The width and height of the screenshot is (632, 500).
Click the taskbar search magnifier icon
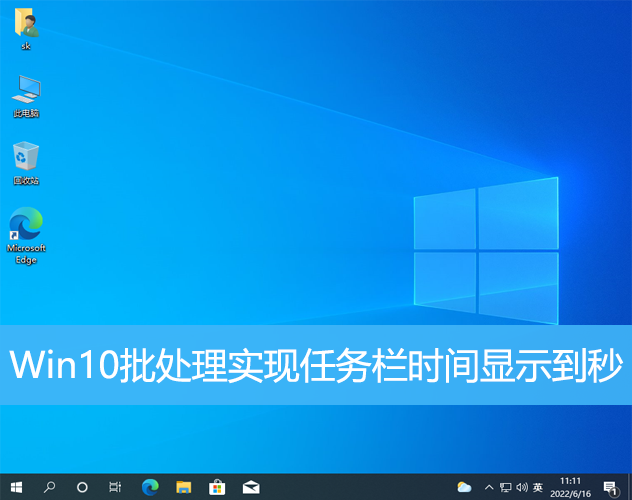(x=49, y=487)
